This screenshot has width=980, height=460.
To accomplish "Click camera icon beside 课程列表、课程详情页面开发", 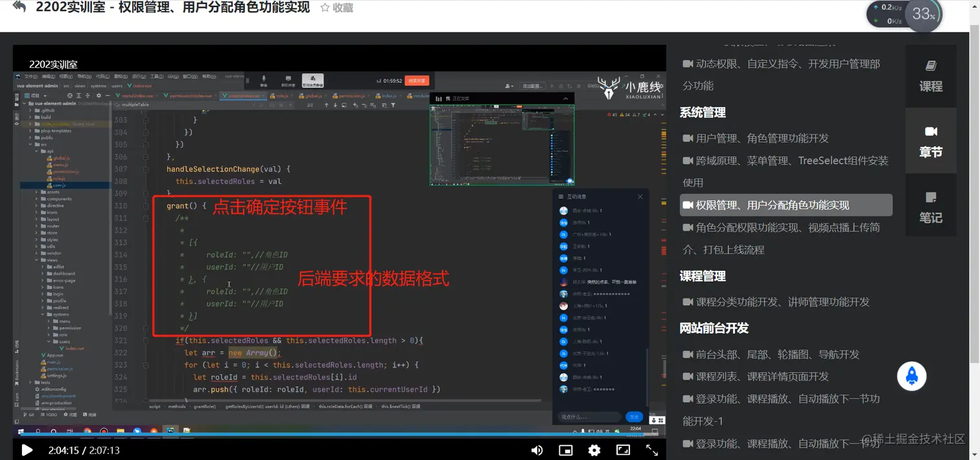I will point(688,376).
